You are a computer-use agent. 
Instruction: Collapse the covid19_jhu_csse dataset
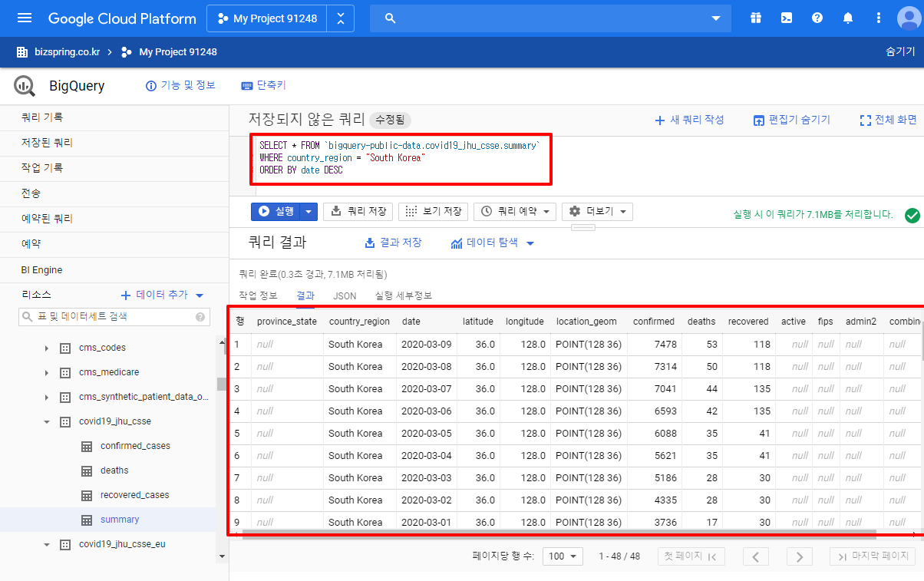coord(46,421)
